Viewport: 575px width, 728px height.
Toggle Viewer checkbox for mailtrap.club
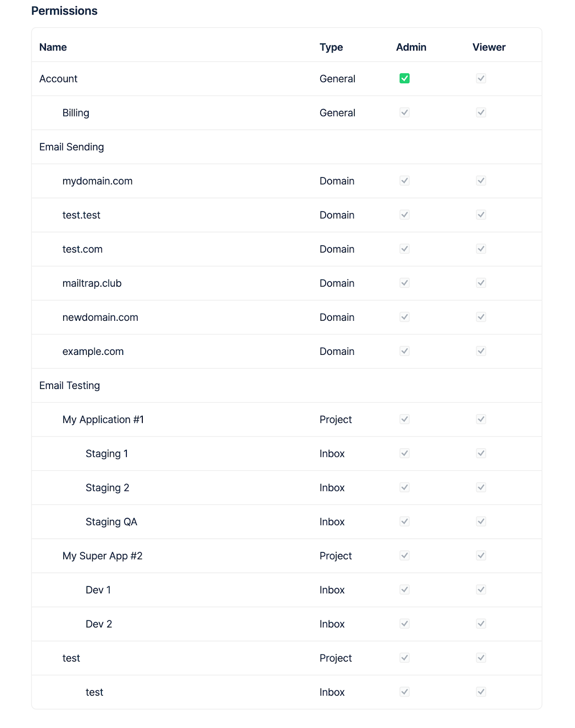point(481,283)
